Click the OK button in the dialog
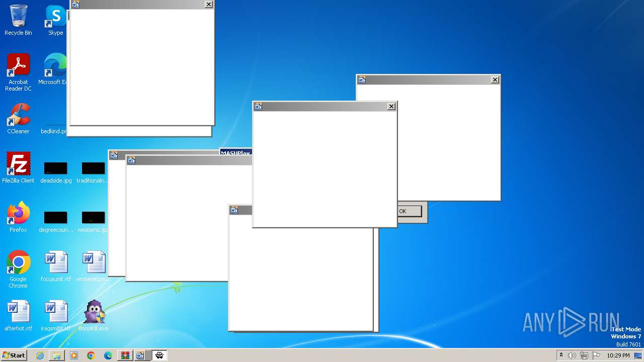 pos(409,211)
